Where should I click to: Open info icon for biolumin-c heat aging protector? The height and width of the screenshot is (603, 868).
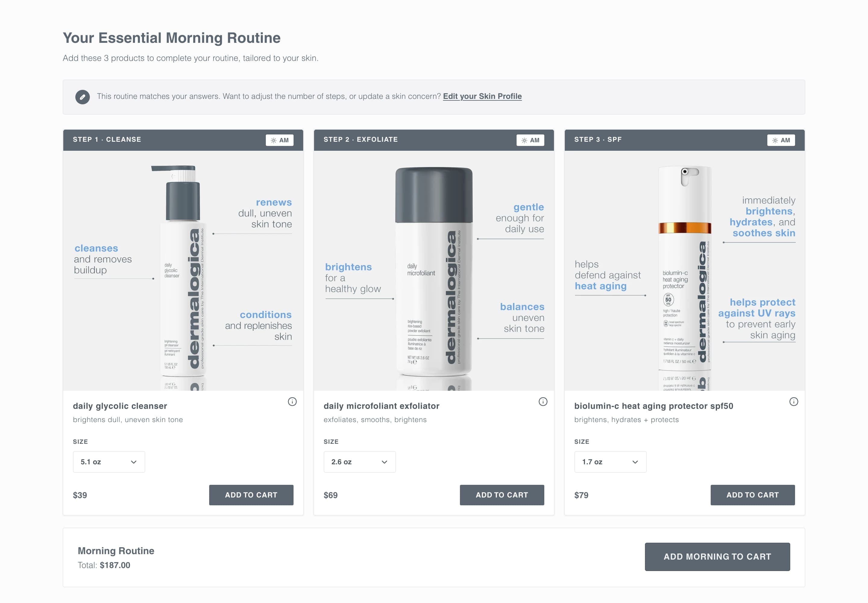point(794,402)
